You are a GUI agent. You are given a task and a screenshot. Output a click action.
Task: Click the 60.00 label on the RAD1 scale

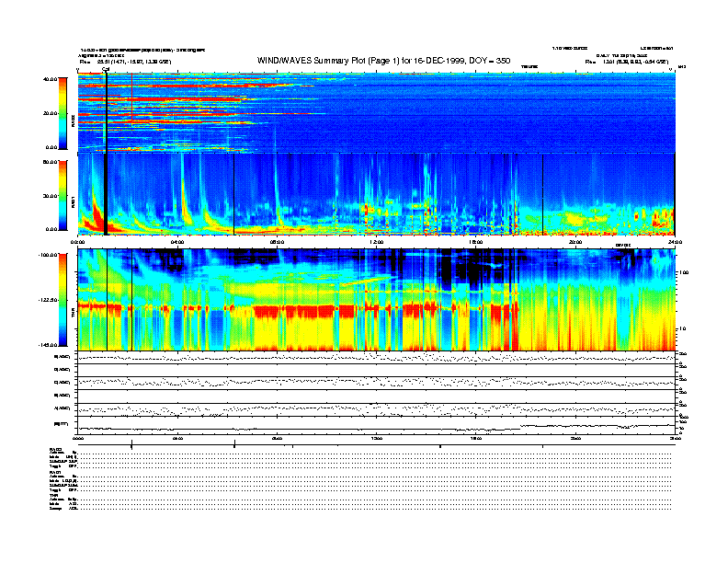[x=50, y=162]
